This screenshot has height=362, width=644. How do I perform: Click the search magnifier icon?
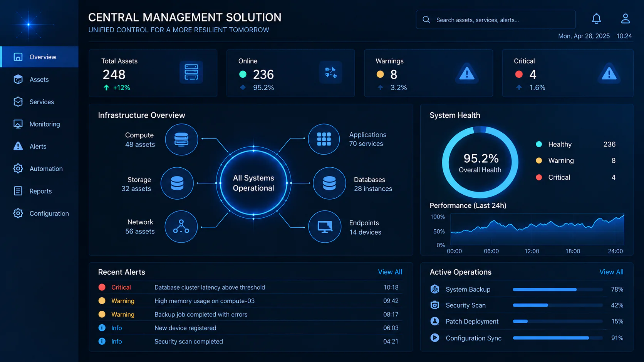(x=426, y=20)
